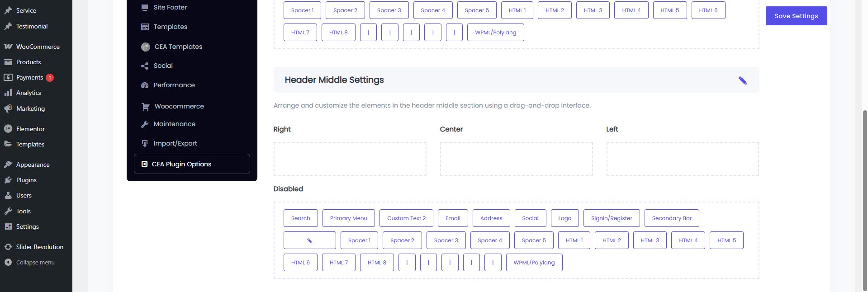This screenshot has width=868, height=292.
Task: Open CEA Templates in theme options
Action: 178,47
